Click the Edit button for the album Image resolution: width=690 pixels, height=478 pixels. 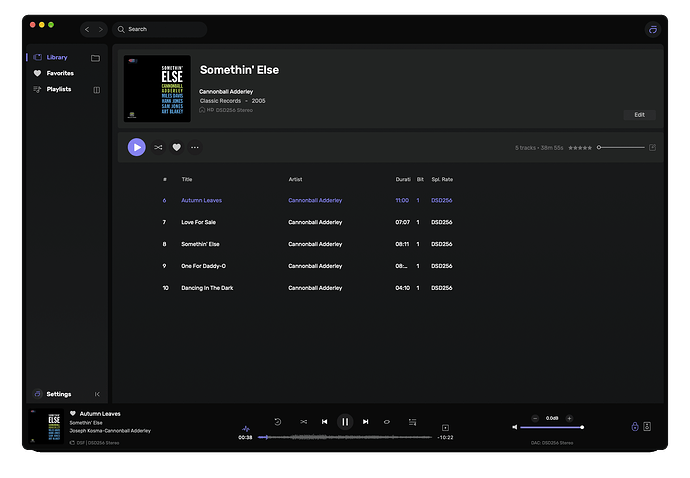(x=639, y=115)
